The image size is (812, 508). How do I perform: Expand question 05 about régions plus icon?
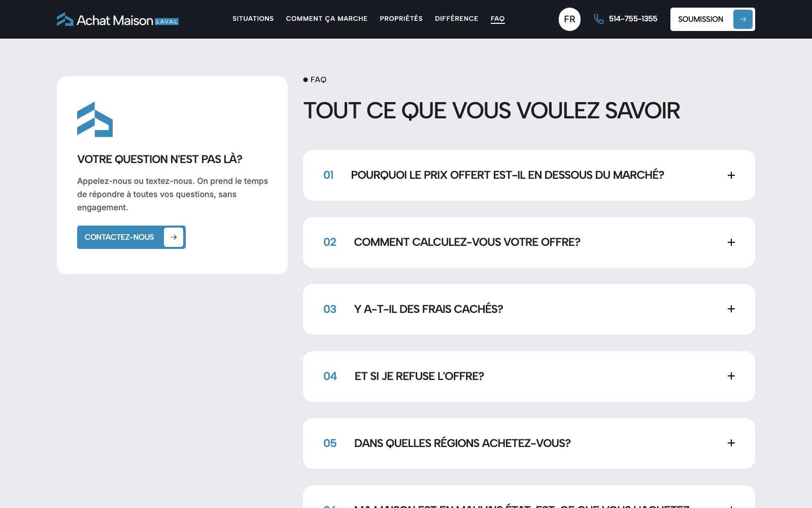coord(731,443)
